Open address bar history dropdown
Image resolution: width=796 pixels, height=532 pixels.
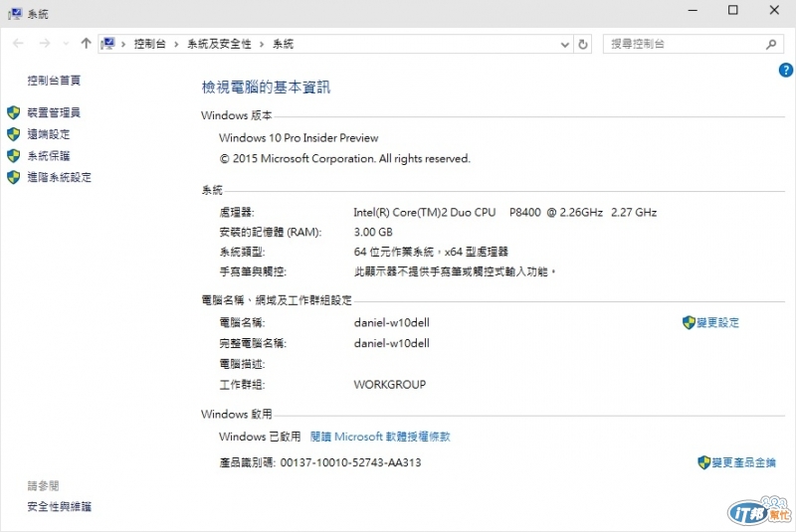pyautogui.click(x=564, y=45)
